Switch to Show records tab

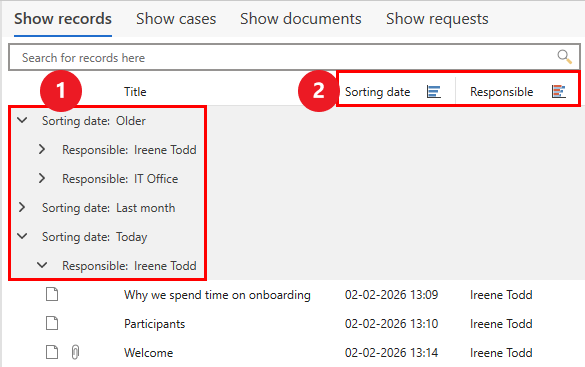tap(63, 19)
